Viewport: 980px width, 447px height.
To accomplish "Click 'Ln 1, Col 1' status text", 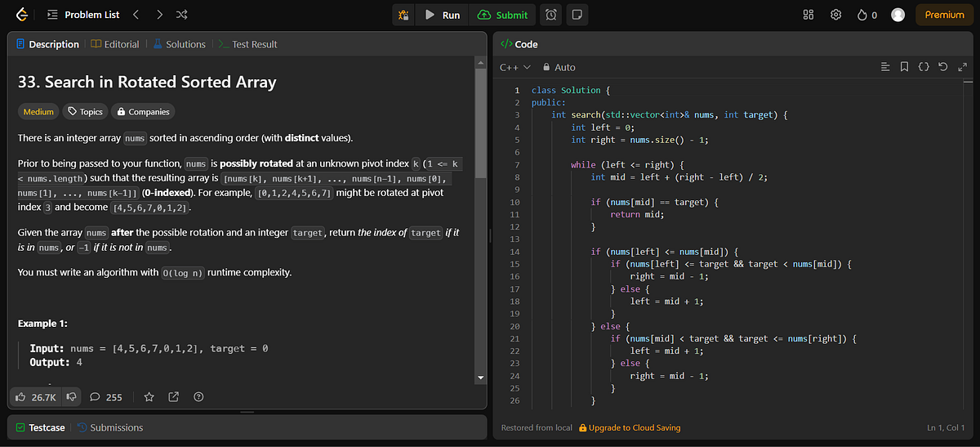I will (x=947, y=427).
